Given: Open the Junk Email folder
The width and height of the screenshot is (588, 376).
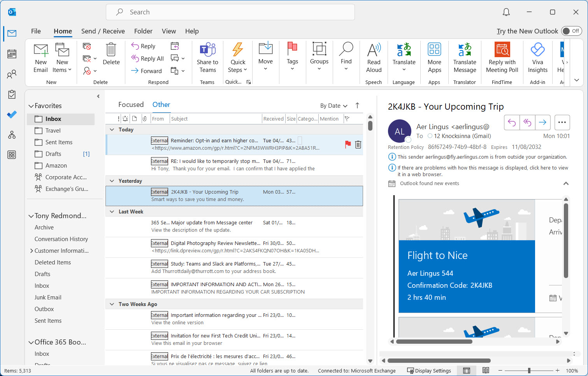Looking at the screenshot, I should tap(48, 297).
